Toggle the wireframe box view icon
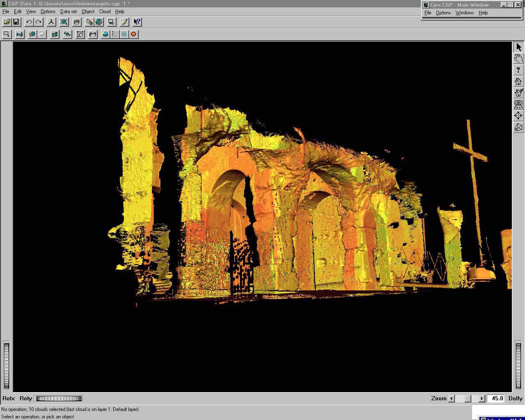Viewport: 525px width, 420px height. coord(518,127)
